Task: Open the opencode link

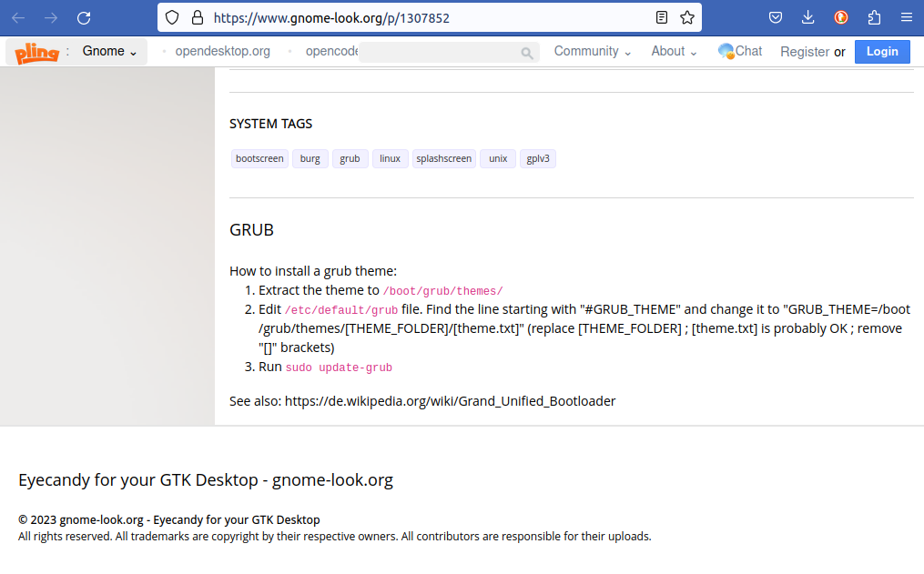Action: coord(331,51)
